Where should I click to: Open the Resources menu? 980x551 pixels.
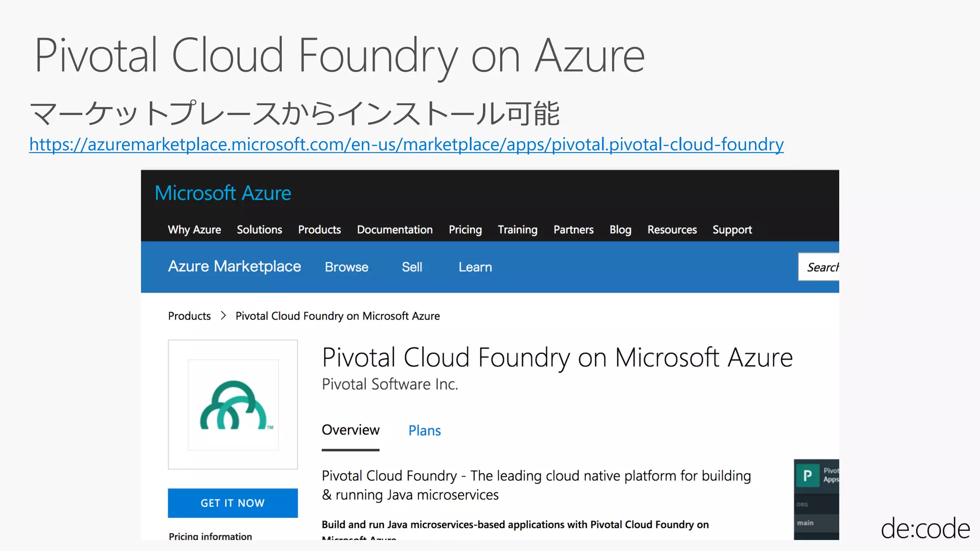pos(672,230)
